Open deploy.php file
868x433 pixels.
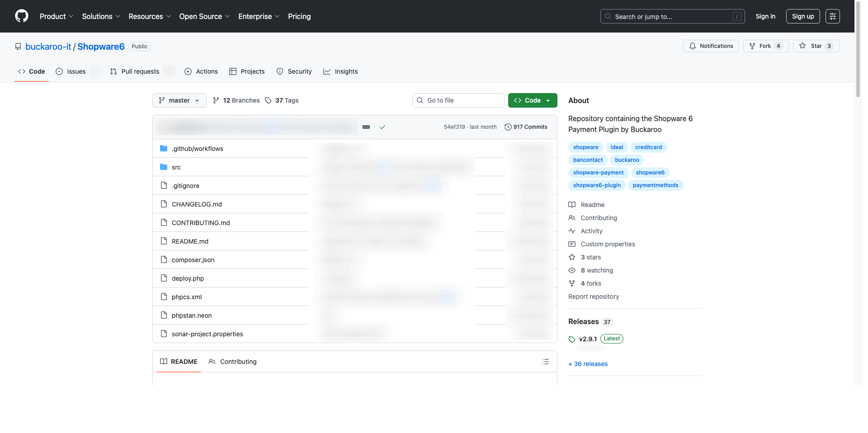(188, 278)
